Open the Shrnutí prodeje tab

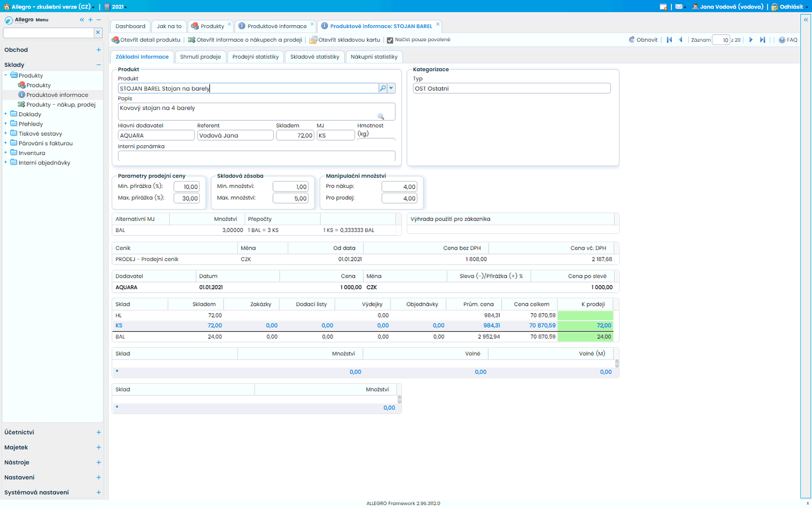click(200, 57)
